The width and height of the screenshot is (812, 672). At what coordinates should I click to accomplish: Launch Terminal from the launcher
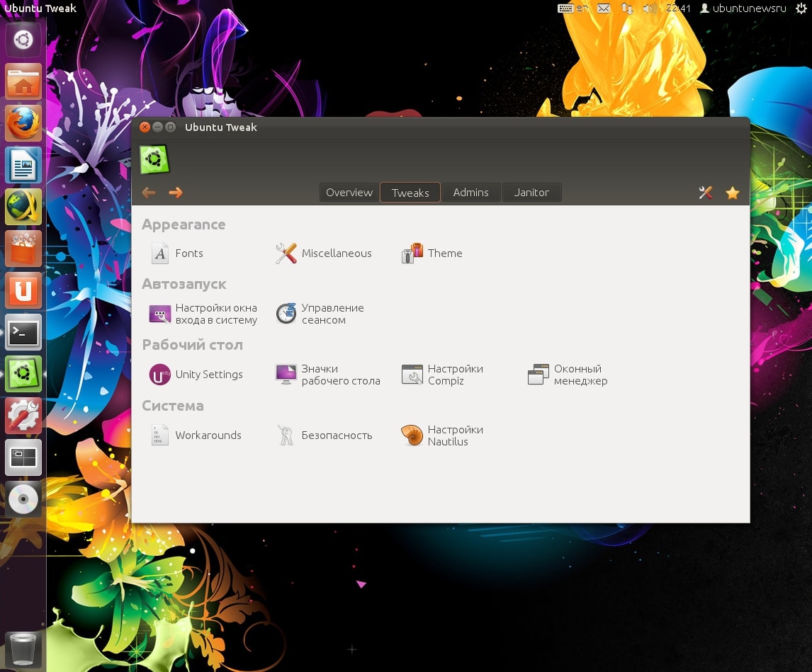[x=23, y=332]
